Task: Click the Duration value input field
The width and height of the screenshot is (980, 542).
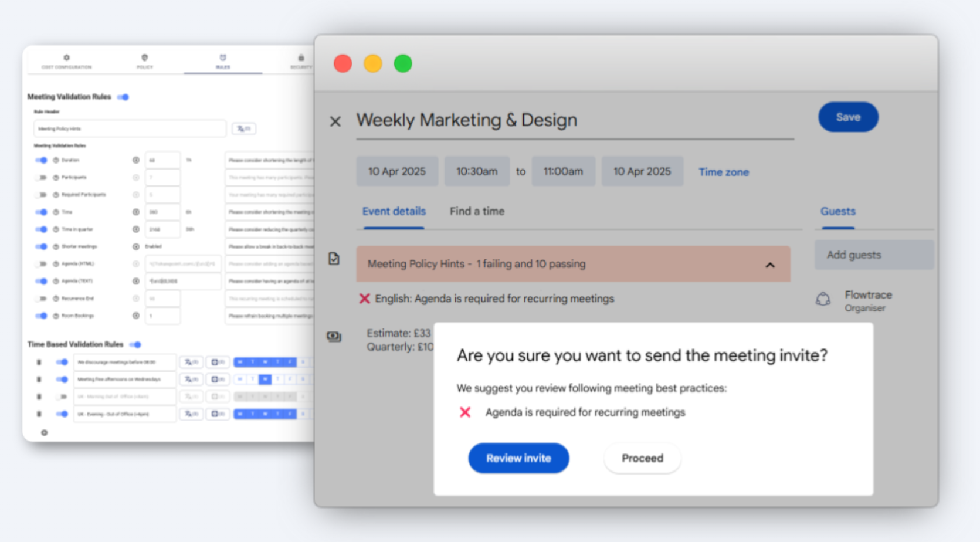Action: [162, 160]
